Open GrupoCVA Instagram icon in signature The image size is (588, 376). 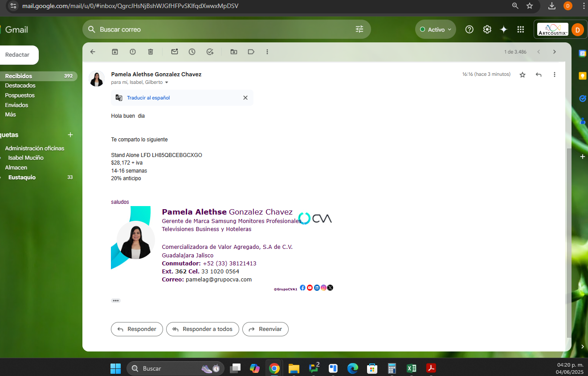click(323, 288)
